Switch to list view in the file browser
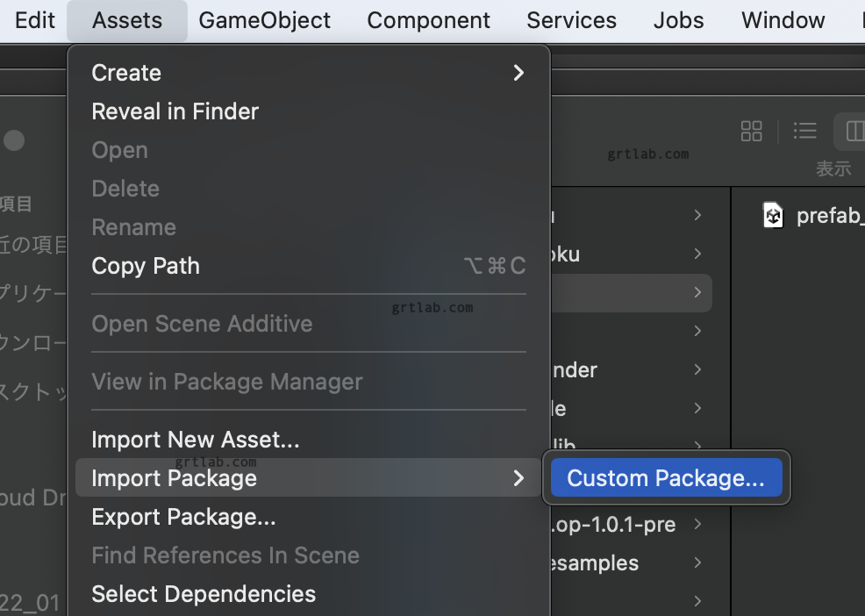The image size is (865, 616). [x=804, y=130]
